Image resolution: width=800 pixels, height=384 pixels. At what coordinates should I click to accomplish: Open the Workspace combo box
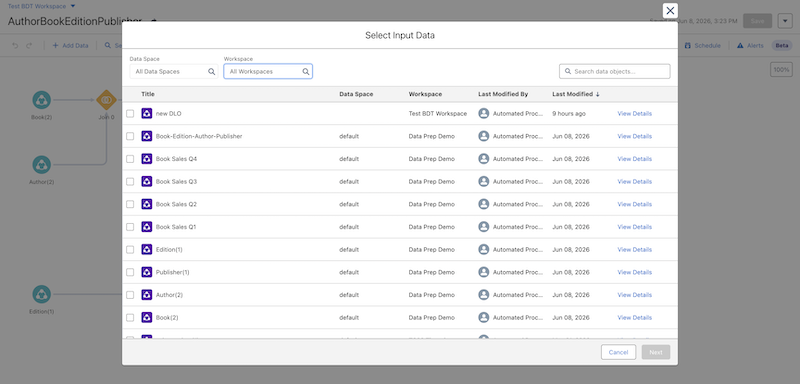[x=268, y=72]
